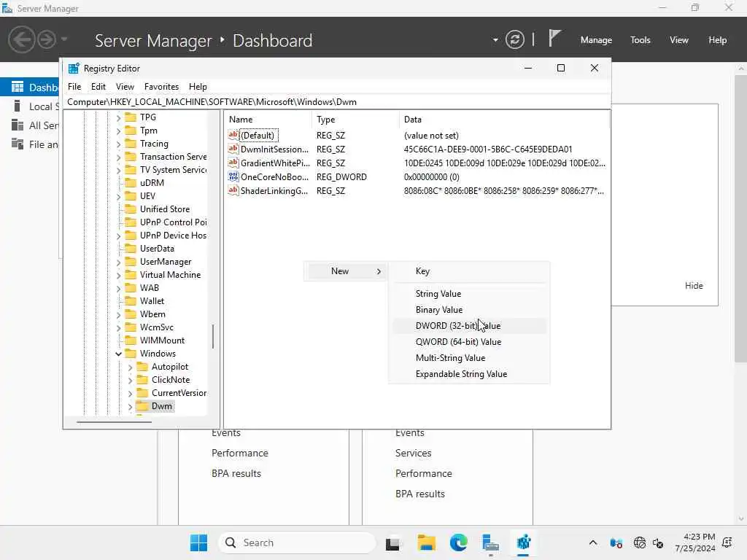Open the Manage menu in Server Manager

pyautogui.click(x=596, y=40)
